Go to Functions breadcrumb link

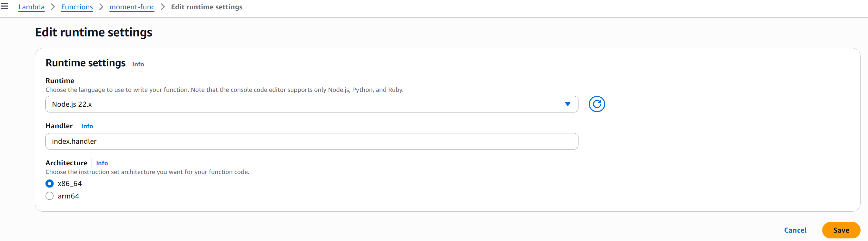click(x=77, y=7)
